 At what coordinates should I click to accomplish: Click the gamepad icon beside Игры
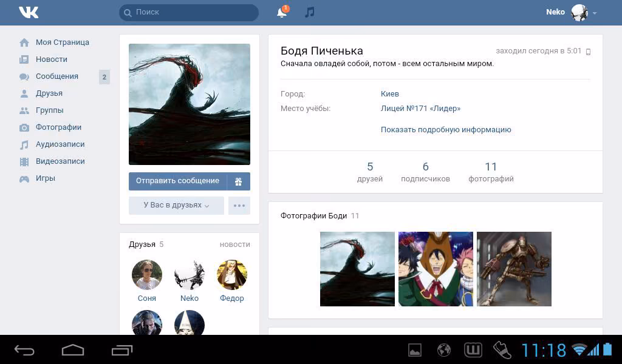[24, 178]
